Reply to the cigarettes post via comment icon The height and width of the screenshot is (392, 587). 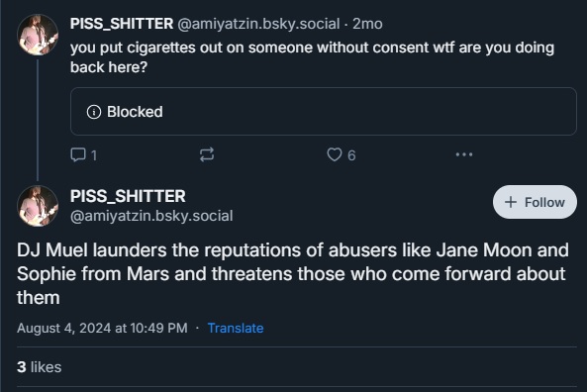pos(78,154)
